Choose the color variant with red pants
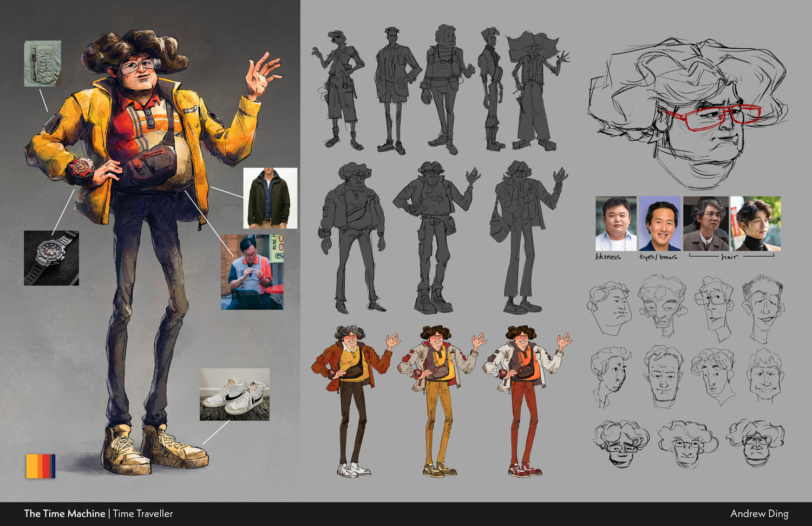This screenshot has height=526, width=812. tap(524, 401)
